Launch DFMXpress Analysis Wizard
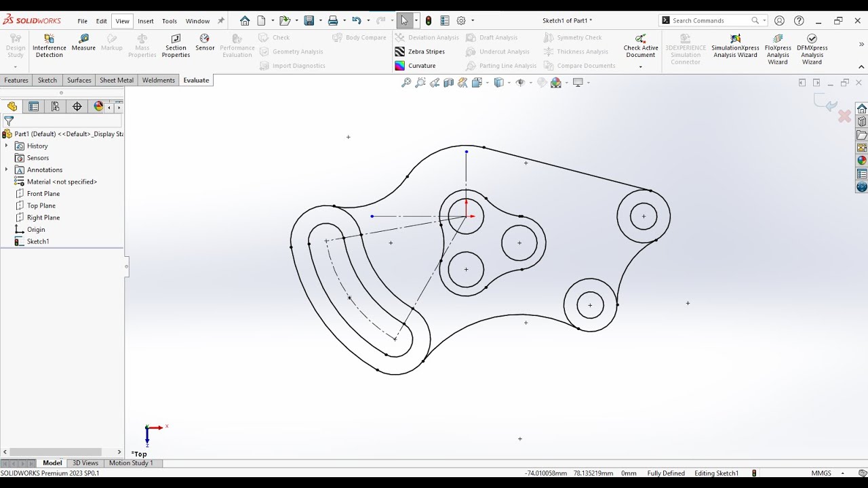Screen dimensions: 868x488 click(812, 49)
